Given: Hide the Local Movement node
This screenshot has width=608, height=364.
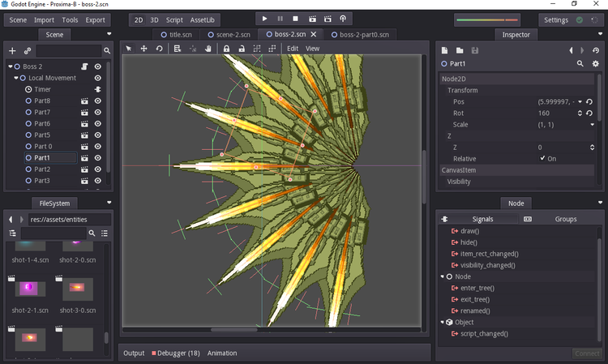Looking at the screenshot, I should pyautogui.click(x=98, y=78).
